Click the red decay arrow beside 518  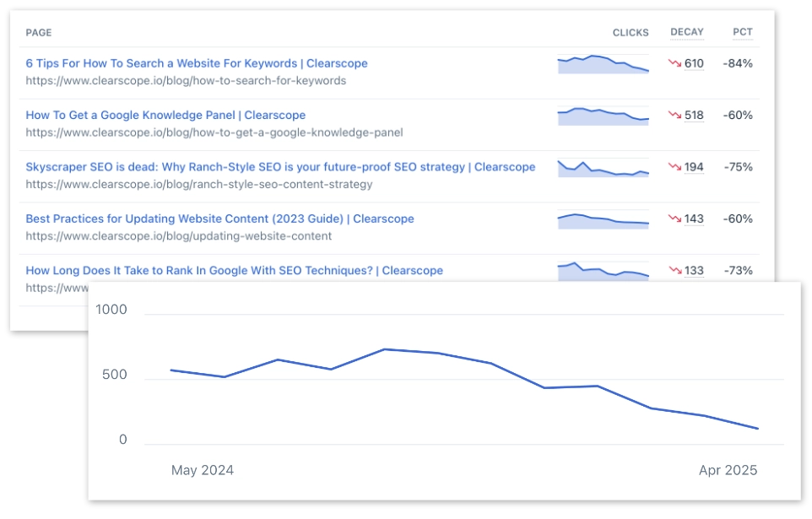673,116
